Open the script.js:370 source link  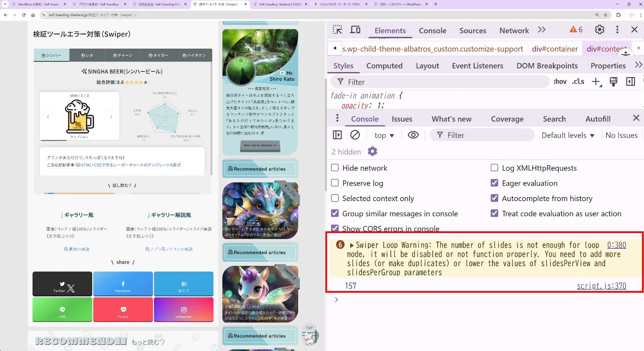(x=601, y=286)
